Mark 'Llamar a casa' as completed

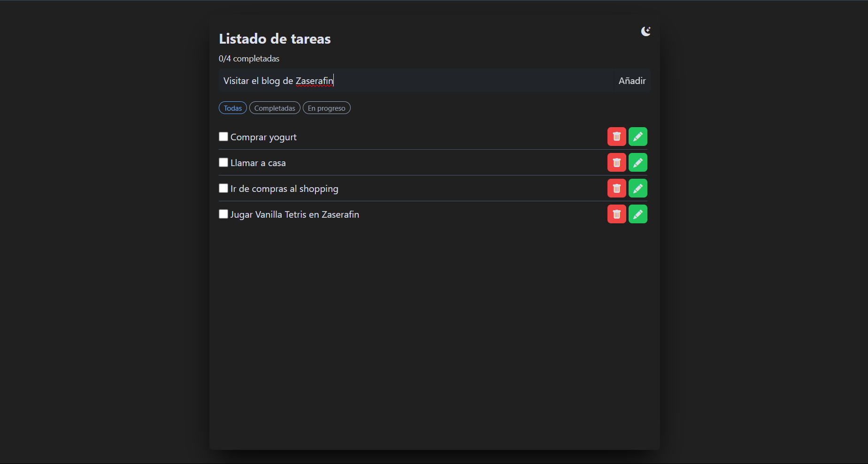pos(223,162)
